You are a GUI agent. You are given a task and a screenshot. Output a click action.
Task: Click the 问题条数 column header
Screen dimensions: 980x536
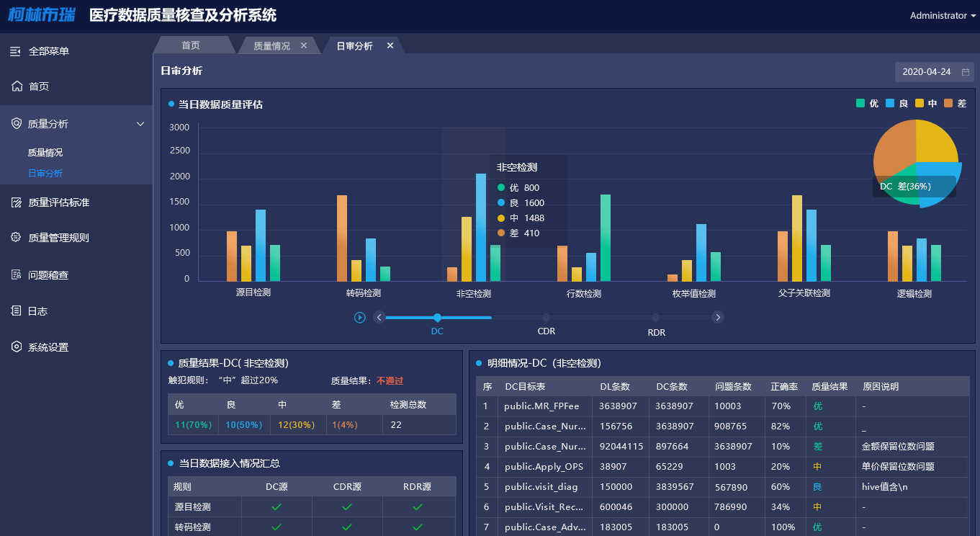(732, 387)
